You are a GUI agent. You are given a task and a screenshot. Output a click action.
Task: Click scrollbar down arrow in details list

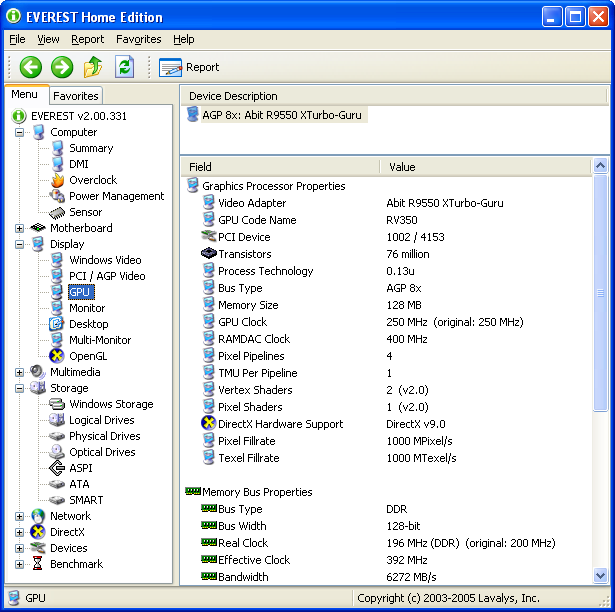(600, 576)
